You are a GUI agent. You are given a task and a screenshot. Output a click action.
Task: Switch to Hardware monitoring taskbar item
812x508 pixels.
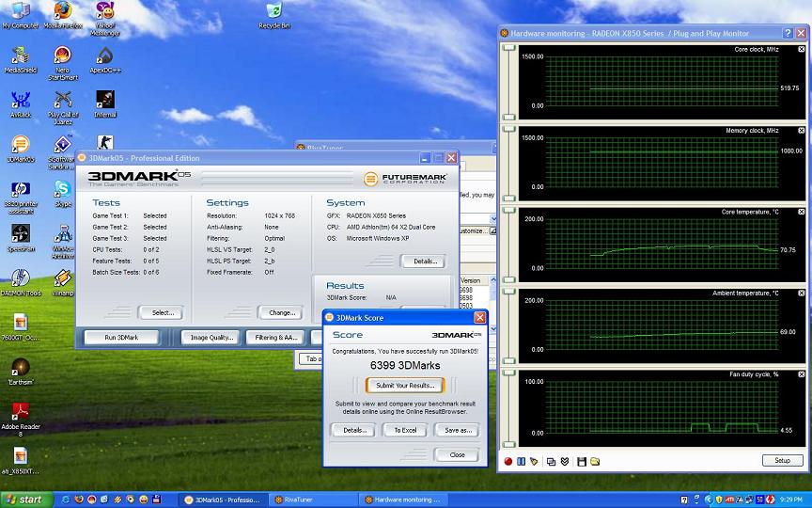404,500
